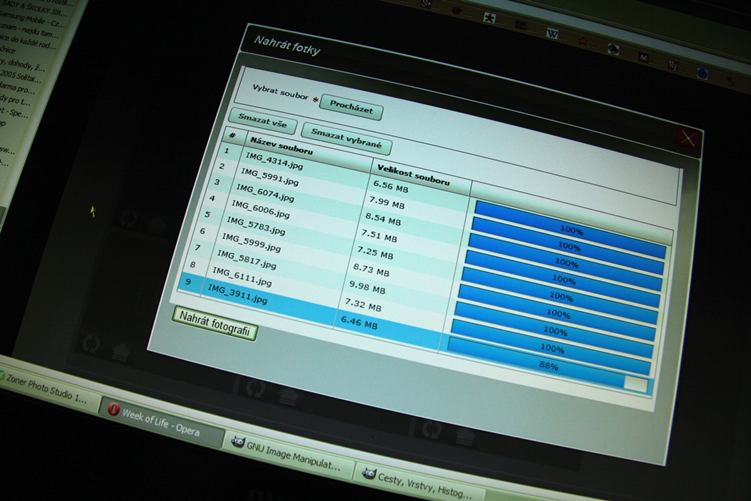The height and width of the screenshot is (501, 751).
Task: Click the 9.98 MB size cell
Action: (367, 287)
